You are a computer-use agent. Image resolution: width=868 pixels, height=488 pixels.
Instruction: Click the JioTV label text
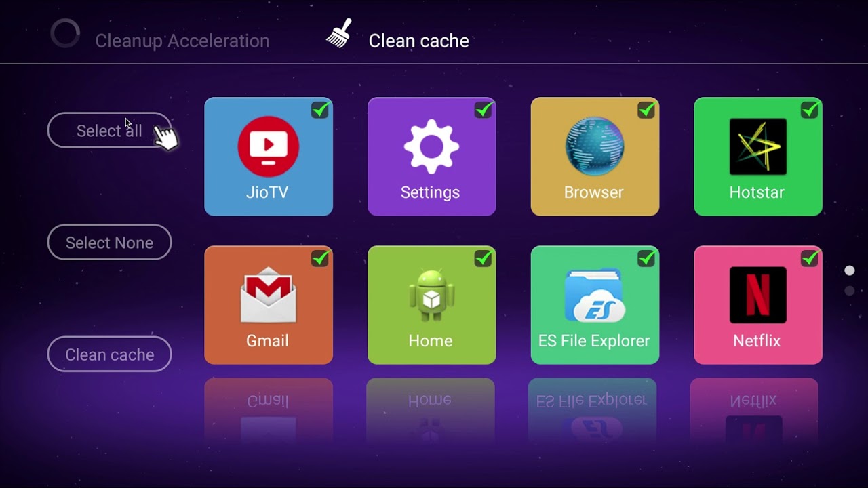click(x=267, y=192)
